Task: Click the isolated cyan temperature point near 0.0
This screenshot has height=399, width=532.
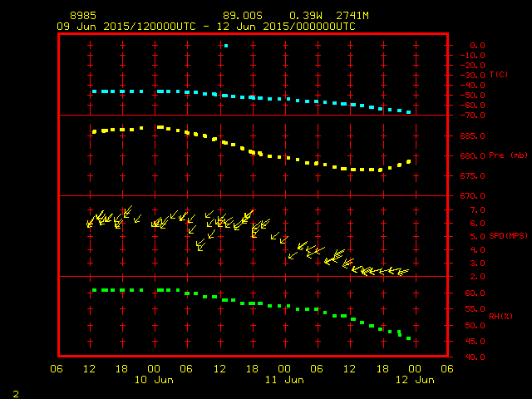Action: coord(226,46)
